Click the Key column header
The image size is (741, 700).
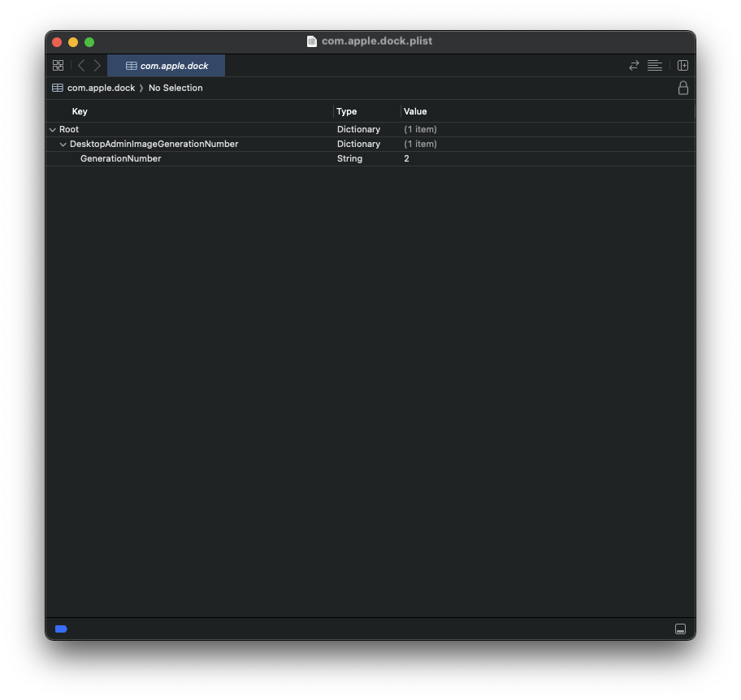80,111
